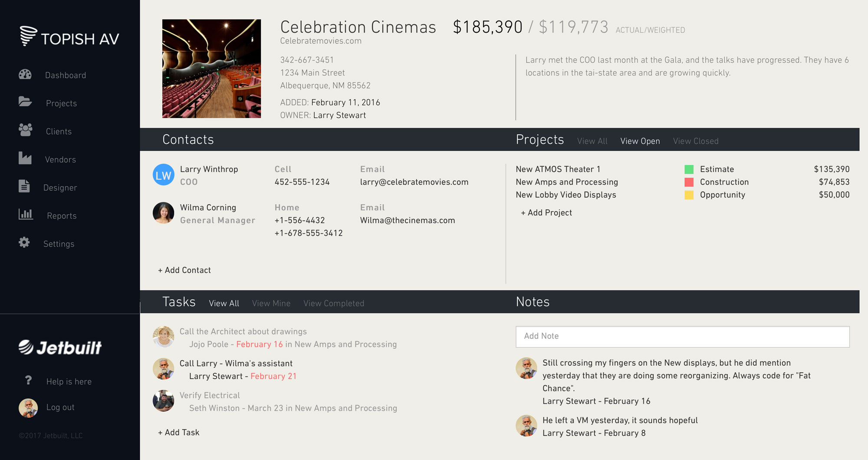Navigate to Vendors section
Image resolution: width=868 pixels, height=460 pixels.
pos(60,159)
